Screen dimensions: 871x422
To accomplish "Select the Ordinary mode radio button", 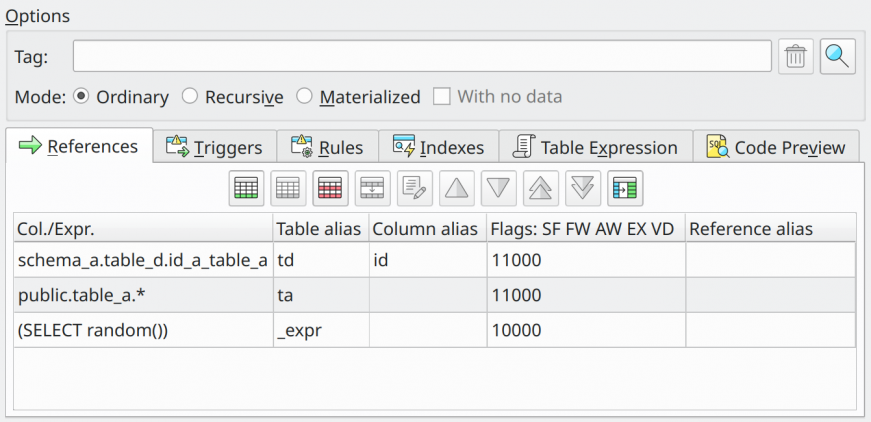I will coord(81,97).
